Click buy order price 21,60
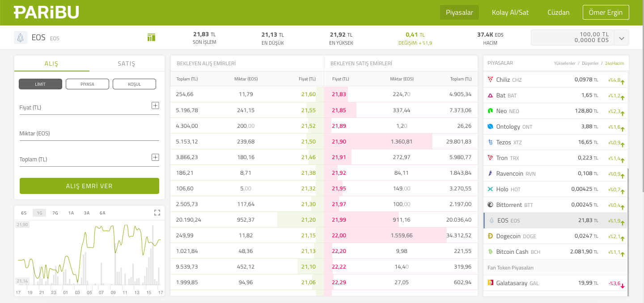Viewport: 644px width, 303px height. [x=308, y=94]
